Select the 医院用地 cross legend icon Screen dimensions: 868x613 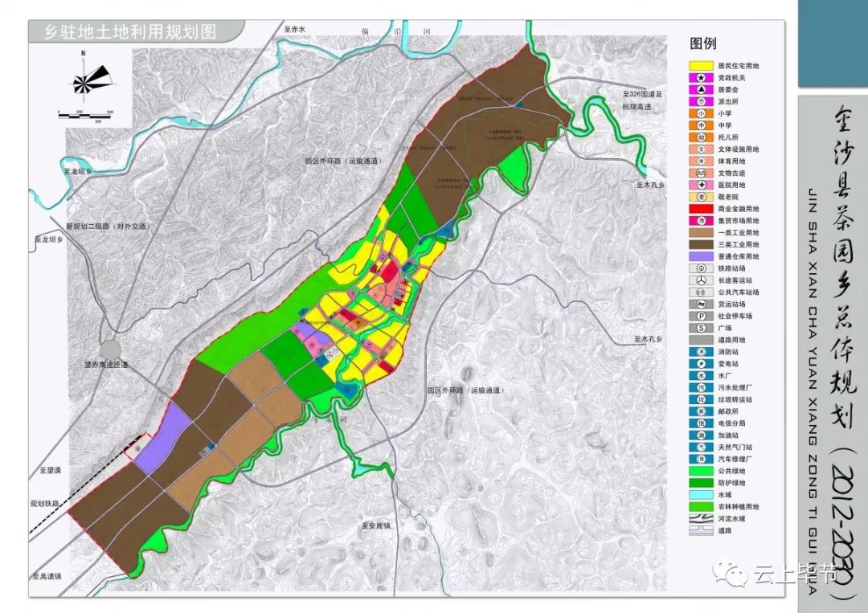[x=701, y=185]
